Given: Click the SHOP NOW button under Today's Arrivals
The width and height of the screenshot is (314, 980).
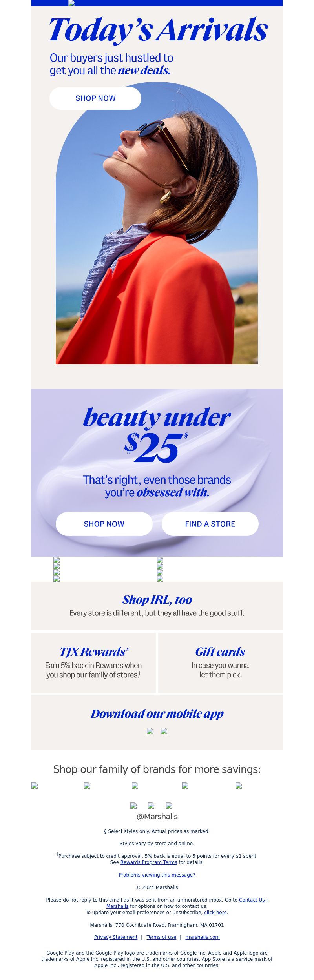Looking at the screenshot, I should tap(95, 98).
